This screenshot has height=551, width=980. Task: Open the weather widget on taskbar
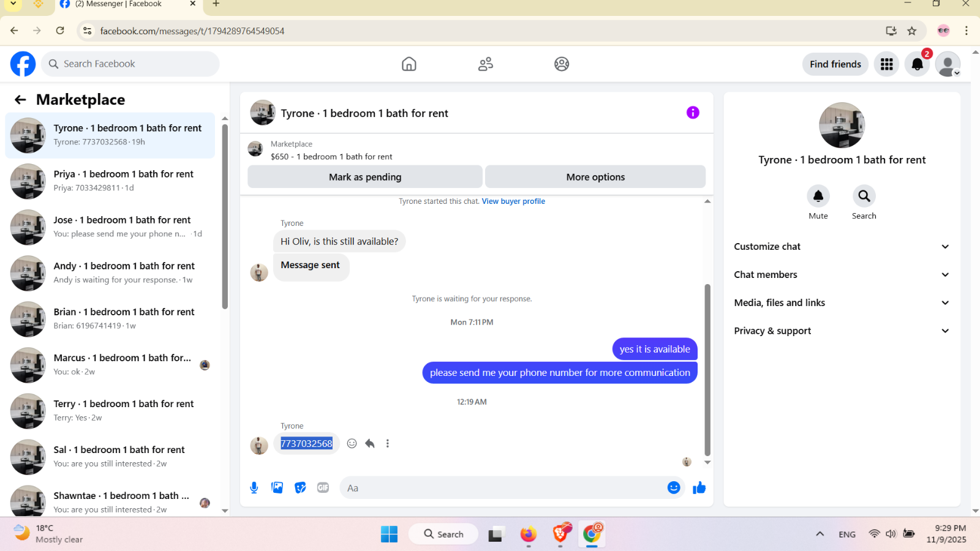[48, 534]
